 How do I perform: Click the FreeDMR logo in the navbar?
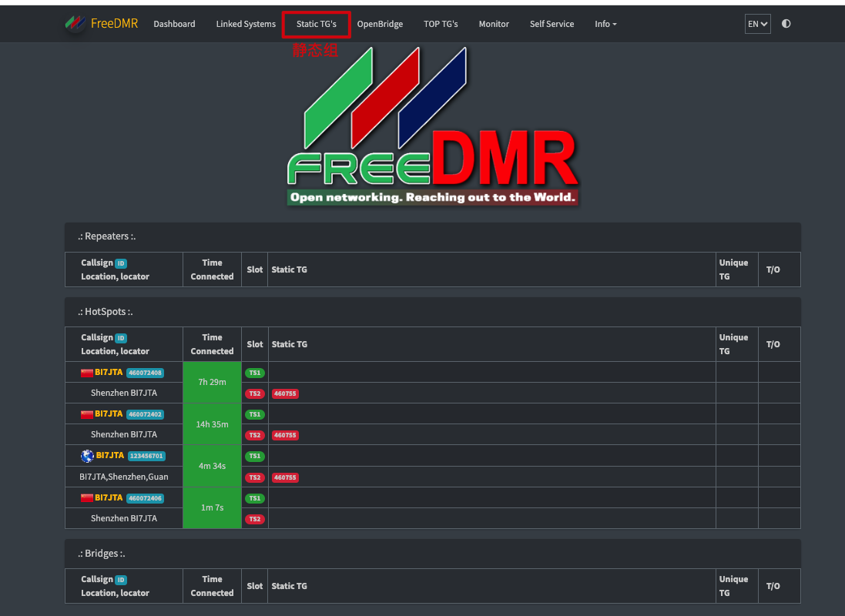101,23
